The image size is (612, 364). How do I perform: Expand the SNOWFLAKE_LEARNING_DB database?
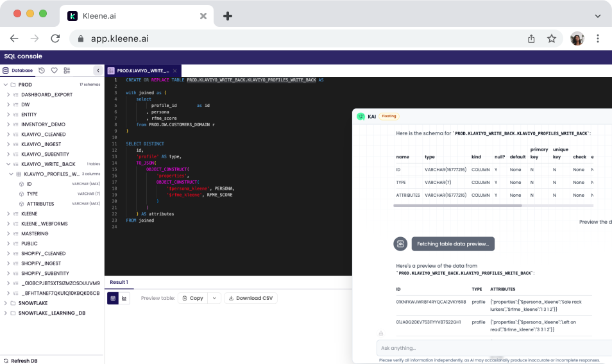[x=6, y=313]
